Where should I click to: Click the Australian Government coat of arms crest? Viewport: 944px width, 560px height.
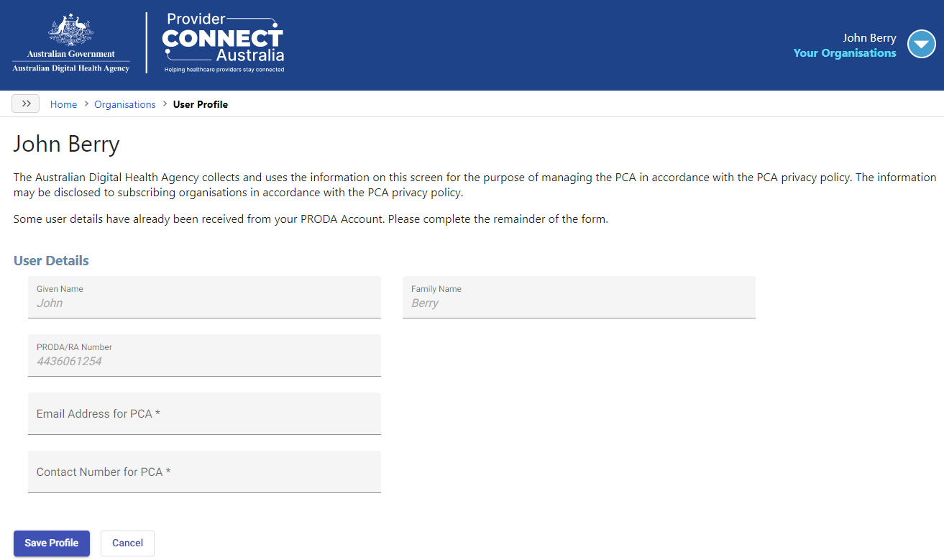click(x=71, y=31)
